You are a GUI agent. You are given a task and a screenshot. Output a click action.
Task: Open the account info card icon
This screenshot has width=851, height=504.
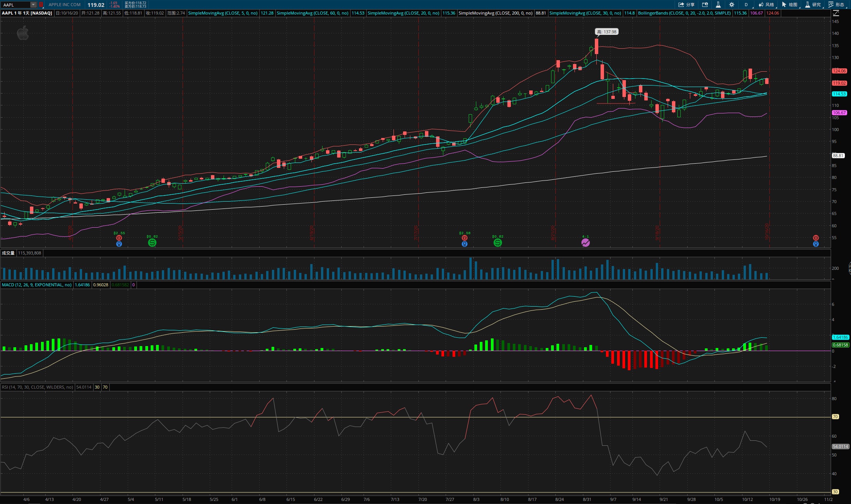coord(705,5)
